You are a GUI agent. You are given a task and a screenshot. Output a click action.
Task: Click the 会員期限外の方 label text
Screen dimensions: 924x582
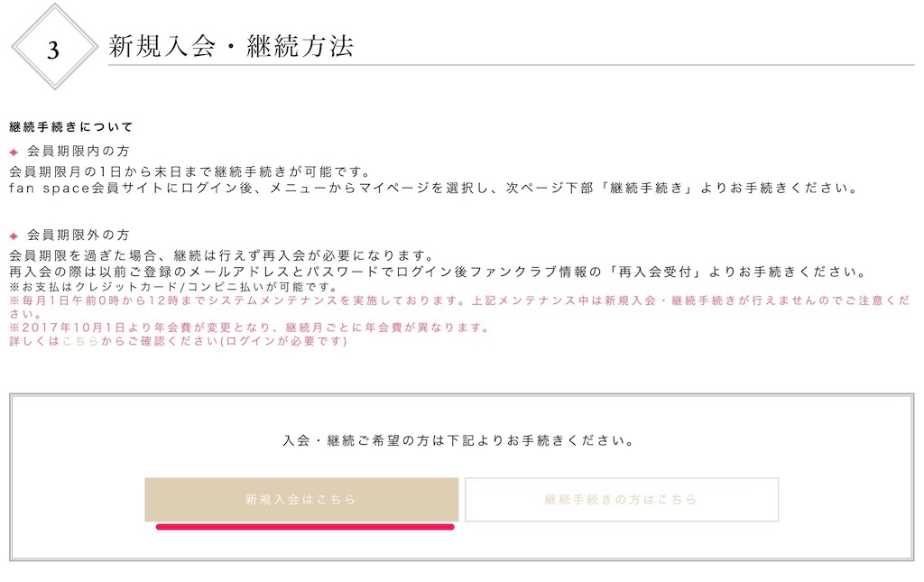coord(78,235)
